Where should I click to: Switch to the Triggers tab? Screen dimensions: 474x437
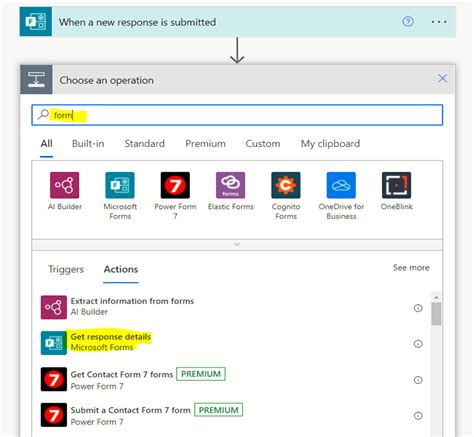click(x=66, y=269)
